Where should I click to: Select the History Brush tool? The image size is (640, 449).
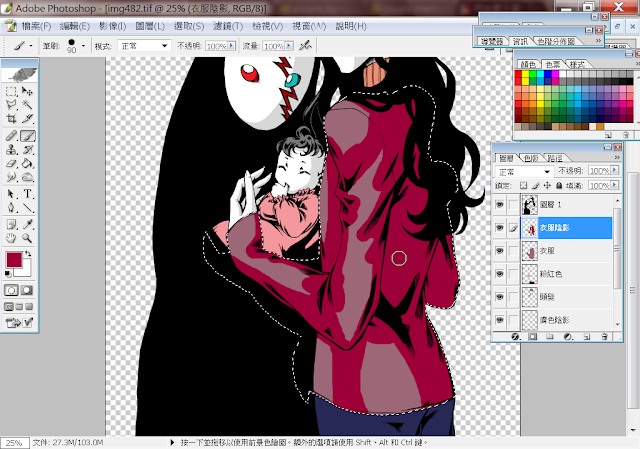coord(27,150)
